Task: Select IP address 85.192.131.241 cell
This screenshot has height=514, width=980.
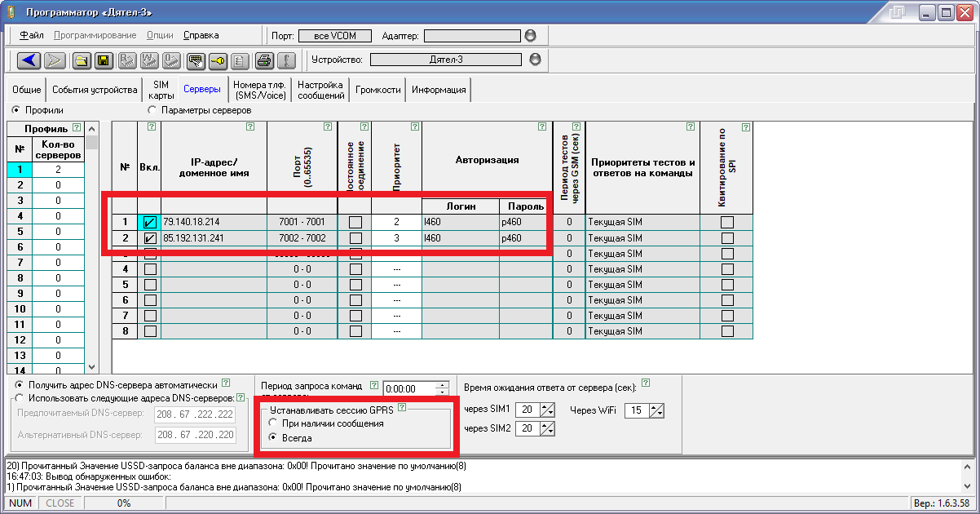Action: pyautogui.click(x=214, y=238)
